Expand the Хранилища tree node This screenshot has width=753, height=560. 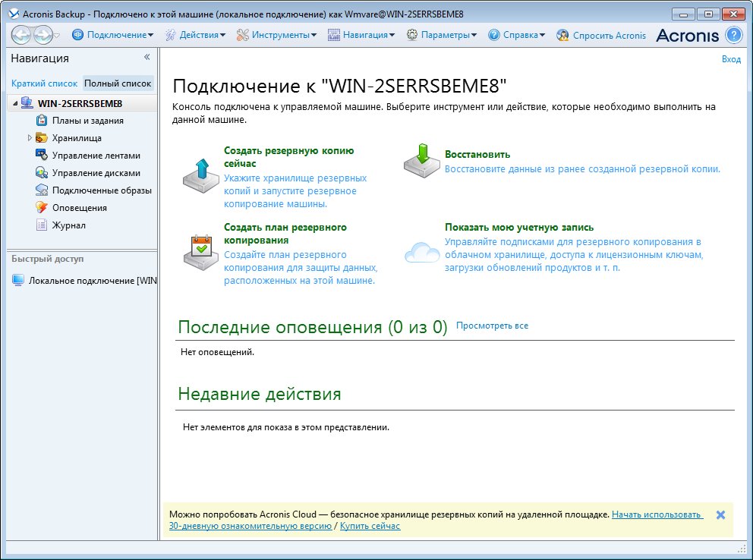30,138
